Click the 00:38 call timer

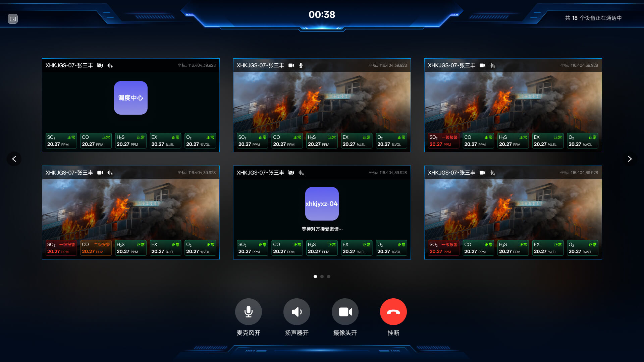pyautogui.click(x=322, y=14)
